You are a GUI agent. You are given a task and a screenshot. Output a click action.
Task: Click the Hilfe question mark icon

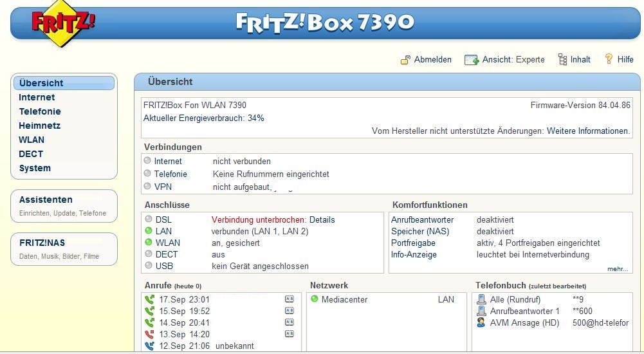coord(609,59)
